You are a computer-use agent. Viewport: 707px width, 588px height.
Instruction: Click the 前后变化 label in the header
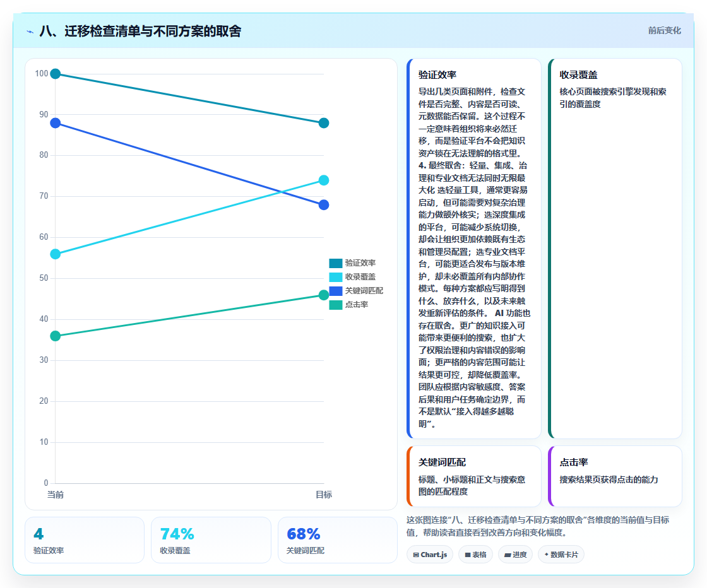pos(664,31)
